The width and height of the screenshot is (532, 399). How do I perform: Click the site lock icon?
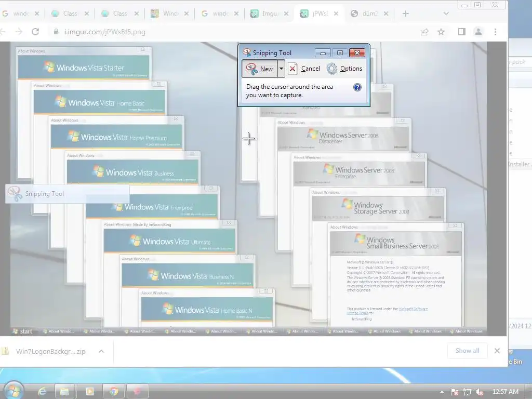[56, 32]
